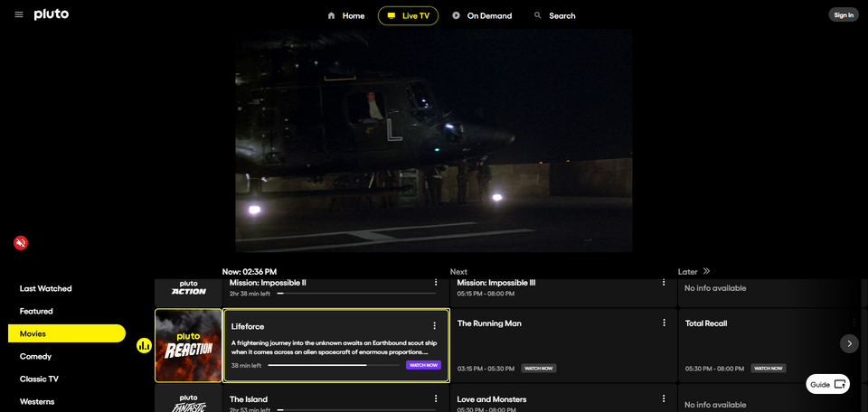
Task: Open the Lifeforce more options menu
Action: [435, 326]
